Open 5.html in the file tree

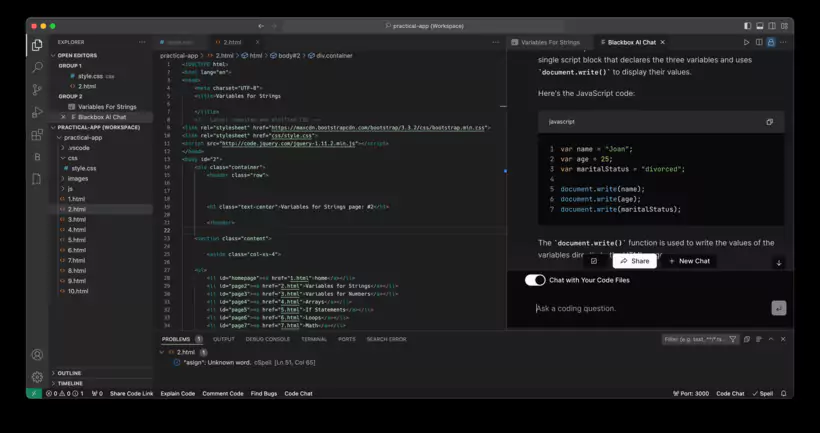pyautogui.click(x=76, y=240)
